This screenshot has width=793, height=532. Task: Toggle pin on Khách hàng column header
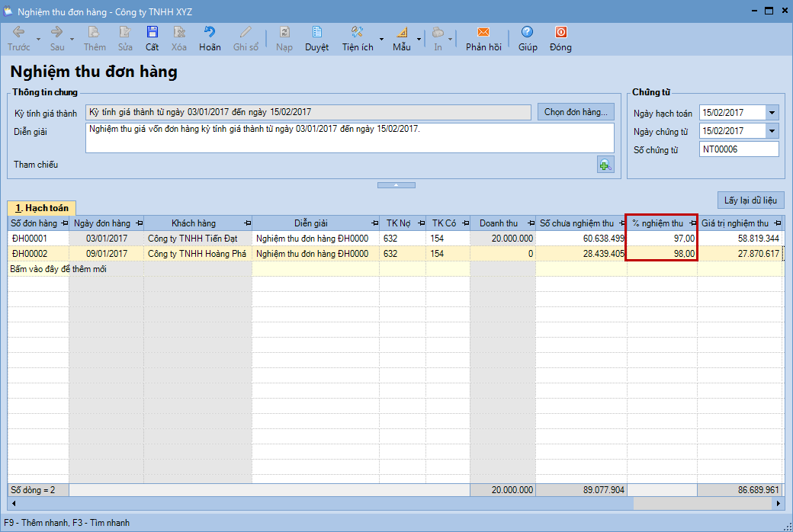pyautogui.click(x=246, y=223)
